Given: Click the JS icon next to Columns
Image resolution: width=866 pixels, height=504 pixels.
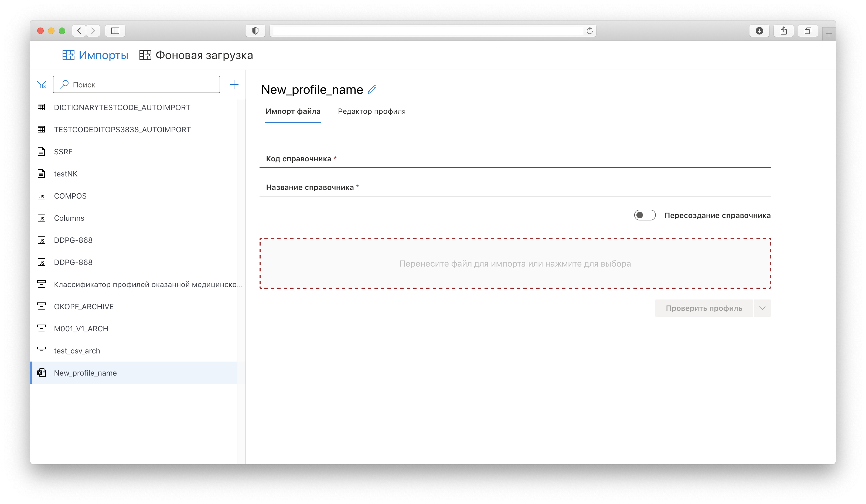Looking at the screenshot, I should point(41,218).
